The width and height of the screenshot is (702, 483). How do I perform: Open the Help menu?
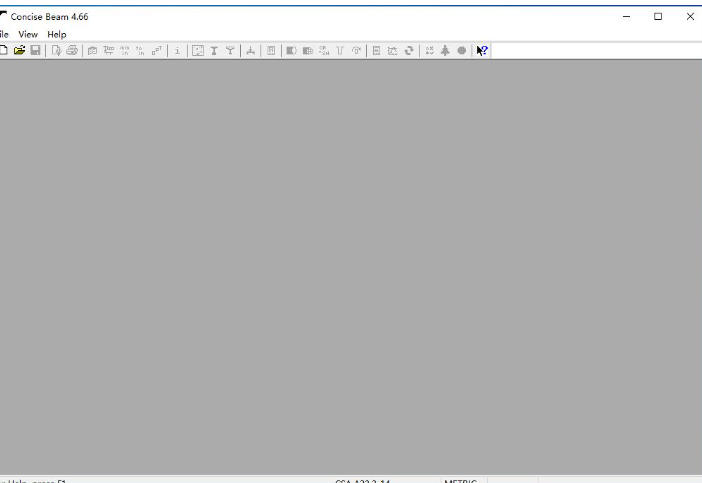(x=56, y=34)
